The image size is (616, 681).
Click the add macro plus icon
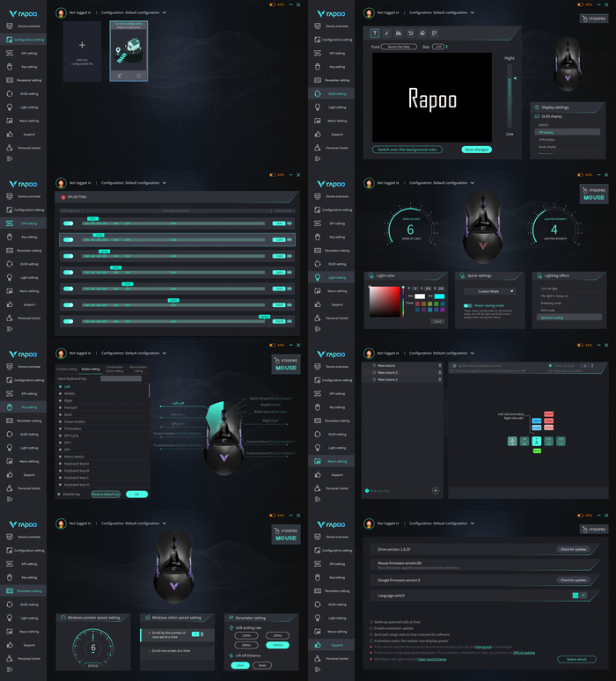pos(435,490)
